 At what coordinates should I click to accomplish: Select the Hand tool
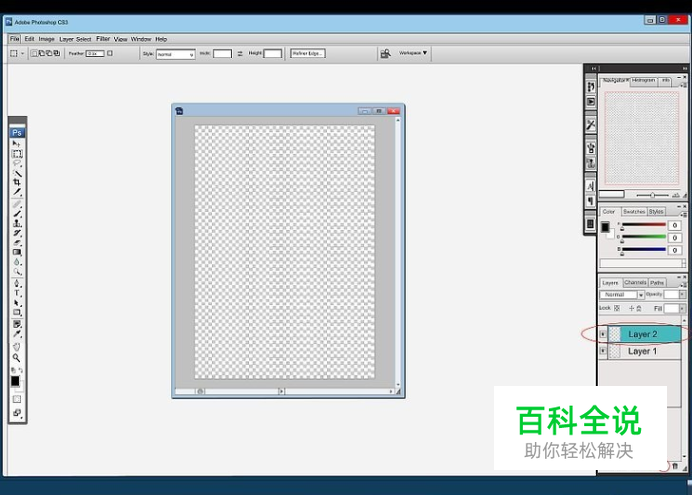(17, 347)
